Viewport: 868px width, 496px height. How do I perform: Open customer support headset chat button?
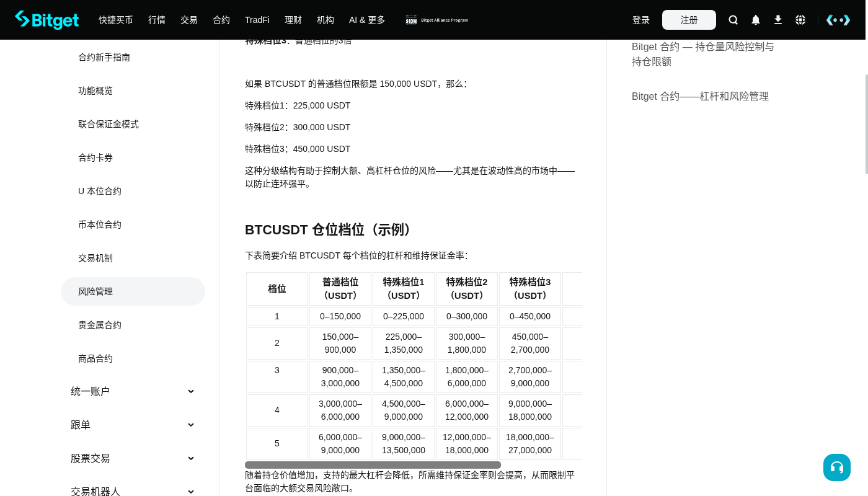(837, 467)
